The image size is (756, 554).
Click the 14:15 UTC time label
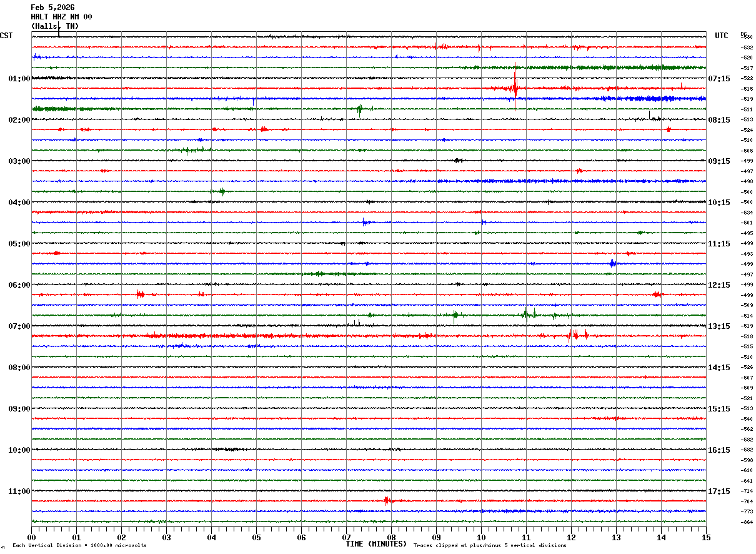[719, 368]
